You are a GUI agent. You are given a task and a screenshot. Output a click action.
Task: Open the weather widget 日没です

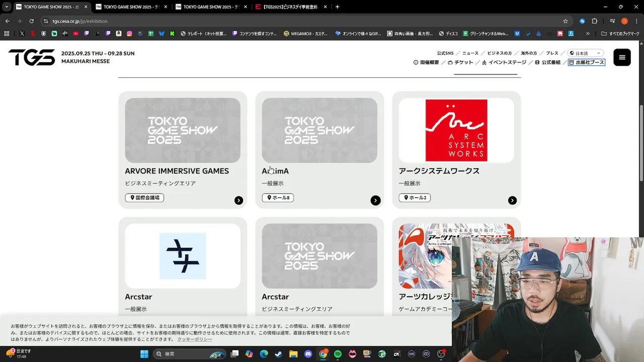point(19,353)
